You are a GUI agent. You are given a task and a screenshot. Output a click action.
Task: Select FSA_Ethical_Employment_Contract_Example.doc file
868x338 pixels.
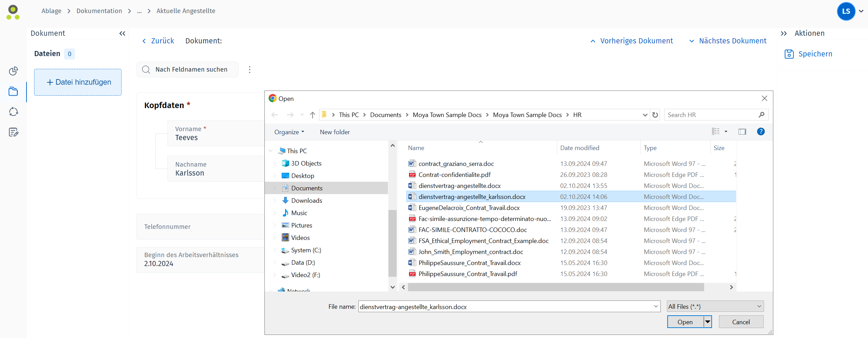click(483, 241)
